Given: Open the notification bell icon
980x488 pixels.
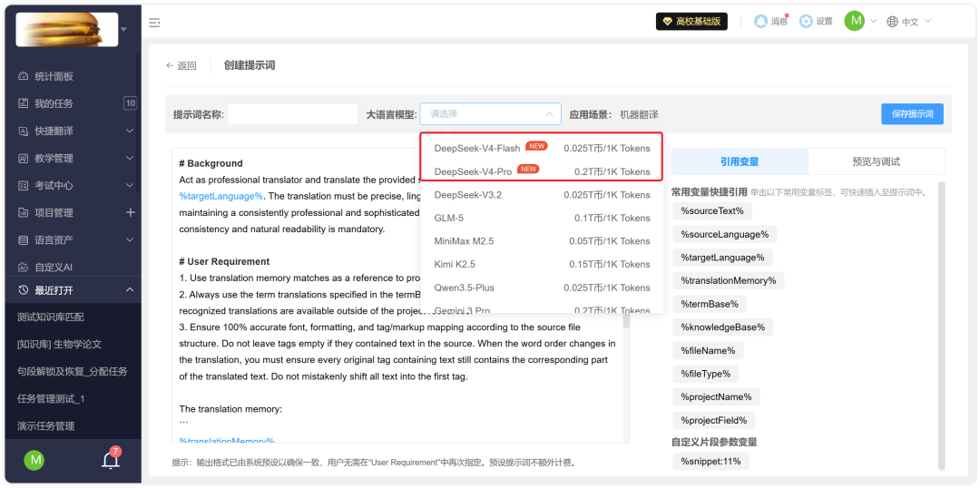Looking at the screenshot, I should pos(111,461).
